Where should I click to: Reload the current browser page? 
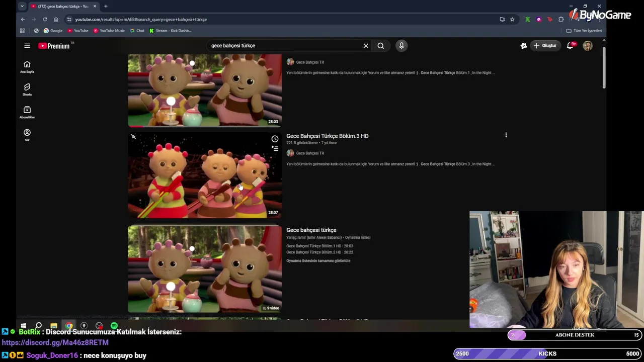coord(45,19)
